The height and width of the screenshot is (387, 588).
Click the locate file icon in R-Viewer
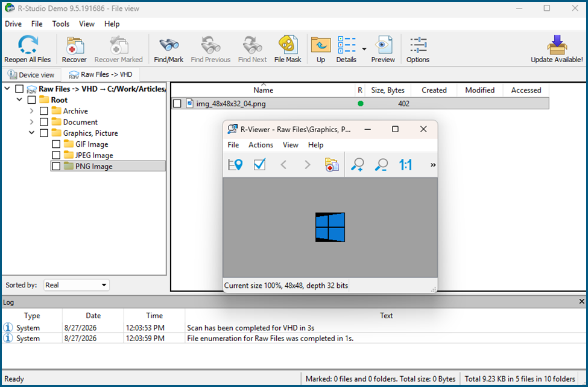pyautogui.click(x=235, y=164)
